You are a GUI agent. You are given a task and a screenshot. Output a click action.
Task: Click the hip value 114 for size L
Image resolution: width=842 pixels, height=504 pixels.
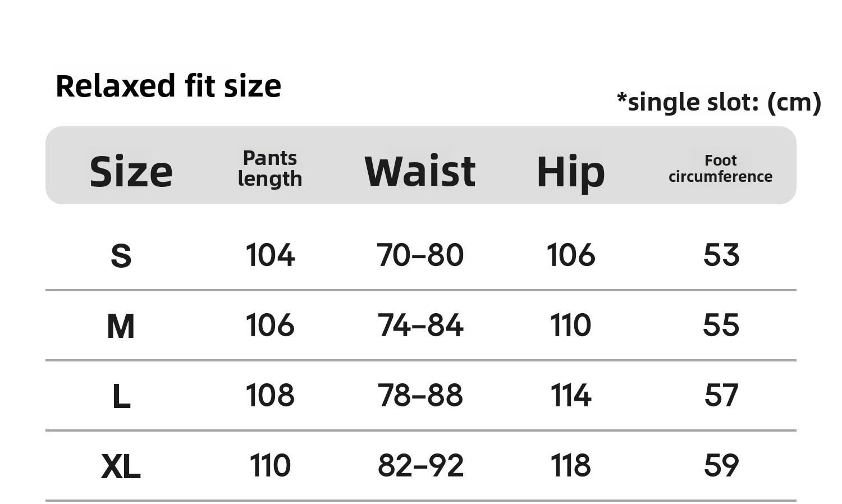click(x=570, y=396)
